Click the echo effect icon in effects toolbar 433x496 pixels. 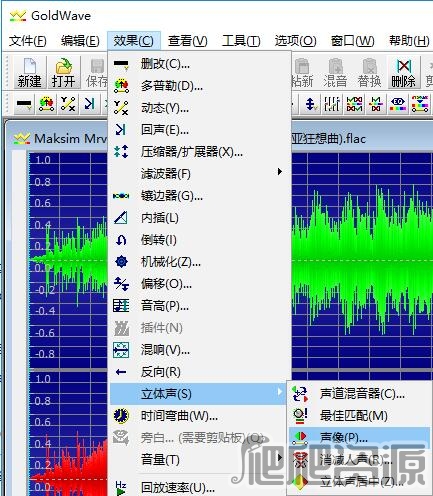tap(89, 104)
